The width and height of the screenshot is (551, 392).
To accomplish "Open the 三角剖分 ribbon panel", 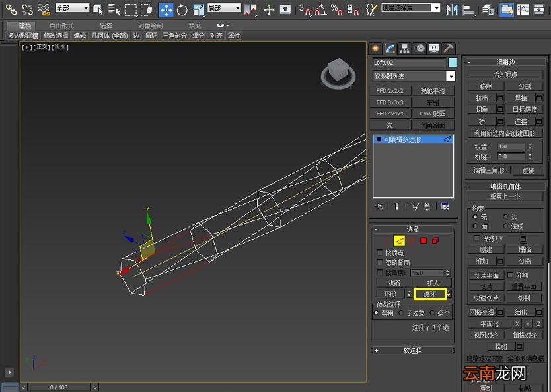I will tap(174, 36).
